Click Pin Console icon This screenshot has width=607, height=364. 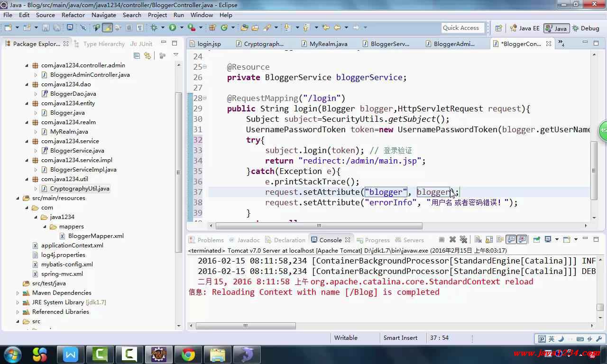(x=536, y=240)
